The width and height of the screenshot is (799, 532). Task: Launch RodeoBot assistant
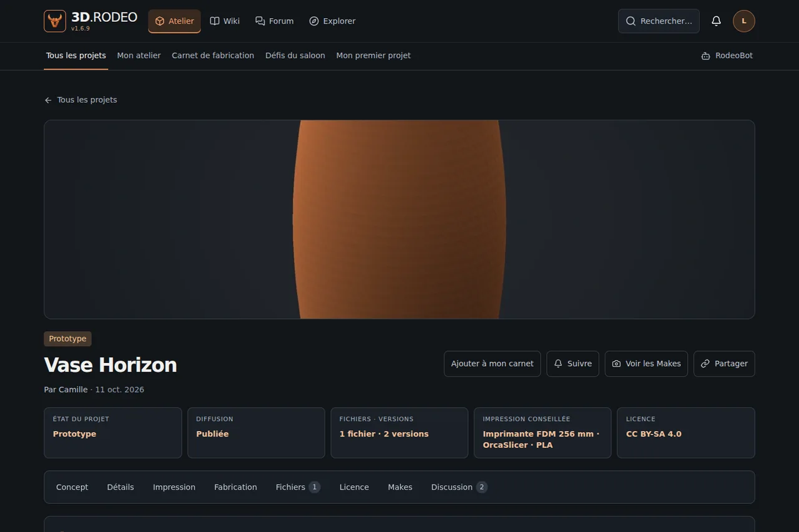click(x=727, y=56)
